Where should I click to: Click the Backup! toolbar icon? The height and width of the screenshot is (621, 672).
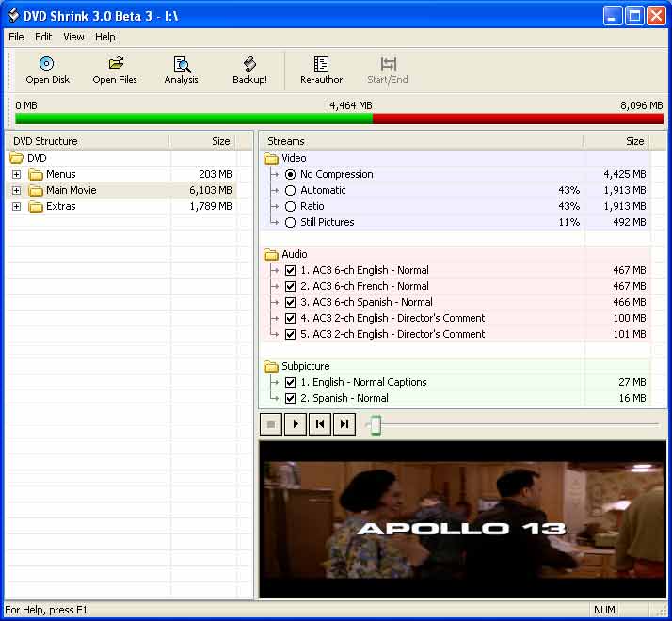[x=249, y=64]
